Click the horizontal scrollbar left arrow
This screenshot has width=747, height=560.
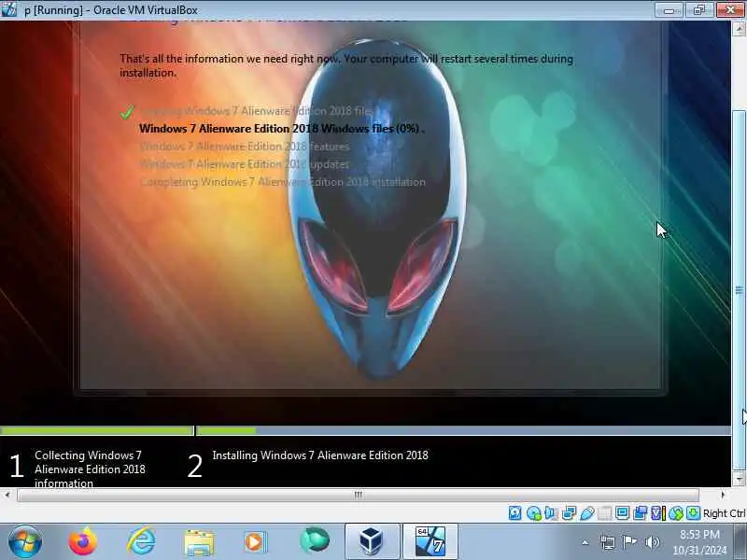(x=7, y=495)
